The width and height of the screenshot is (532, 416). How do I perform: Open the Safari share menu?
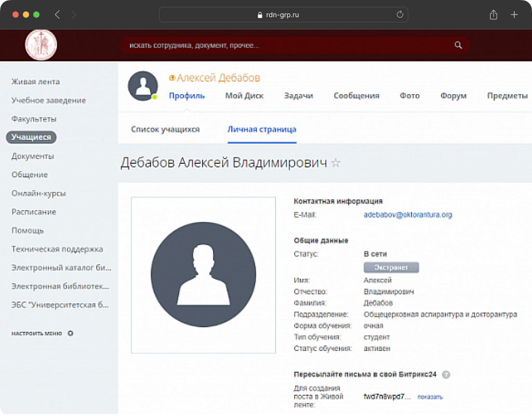click(493, 15)
